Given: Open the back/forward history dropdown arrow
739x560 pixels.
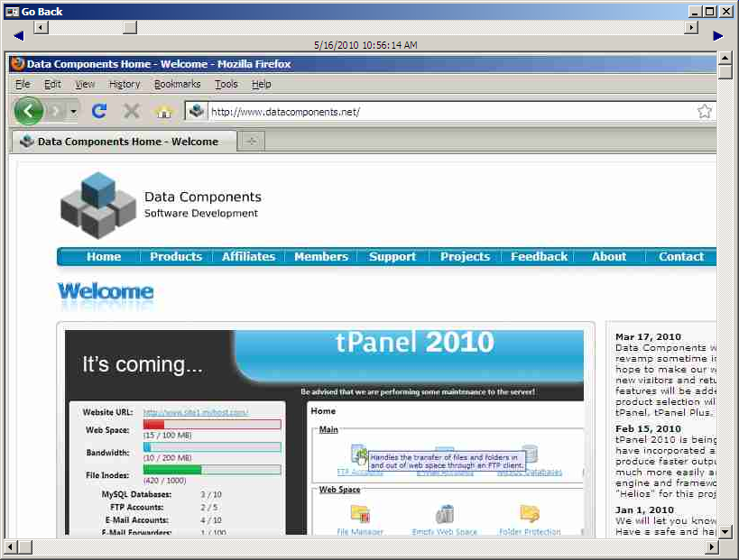Looking at the screenshot, I should 74,112.
